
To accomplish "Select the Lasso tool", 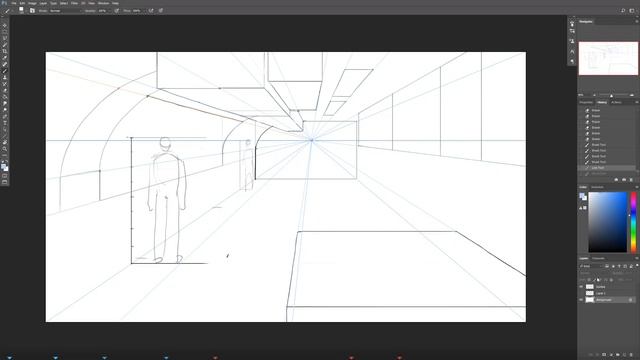I will [5, 38].
